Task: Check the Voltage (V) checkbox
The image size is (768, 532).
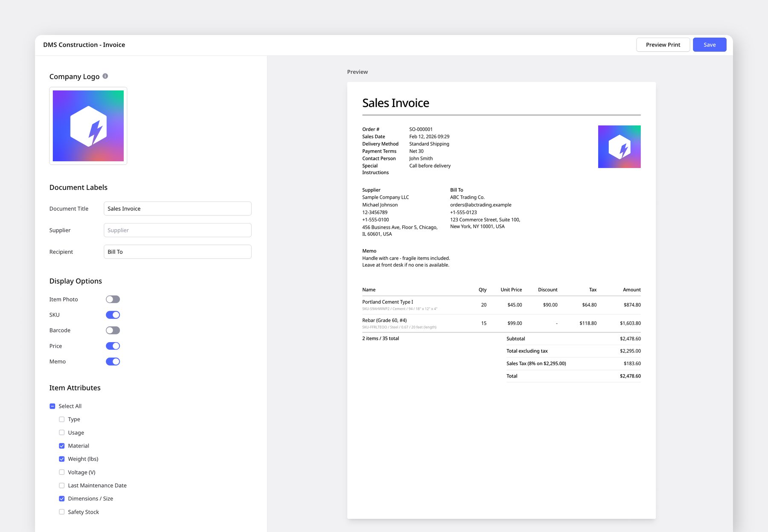Action: click(x=62, y=472)
